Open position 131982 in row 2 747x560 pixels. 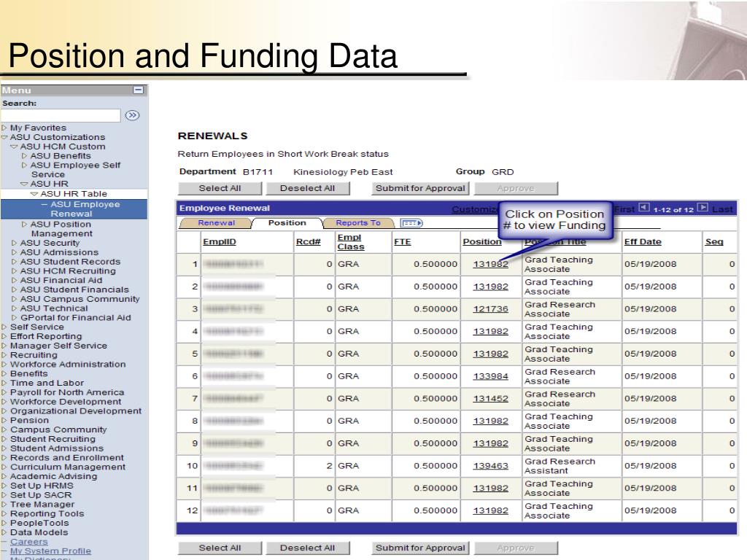tap(491, 287)
